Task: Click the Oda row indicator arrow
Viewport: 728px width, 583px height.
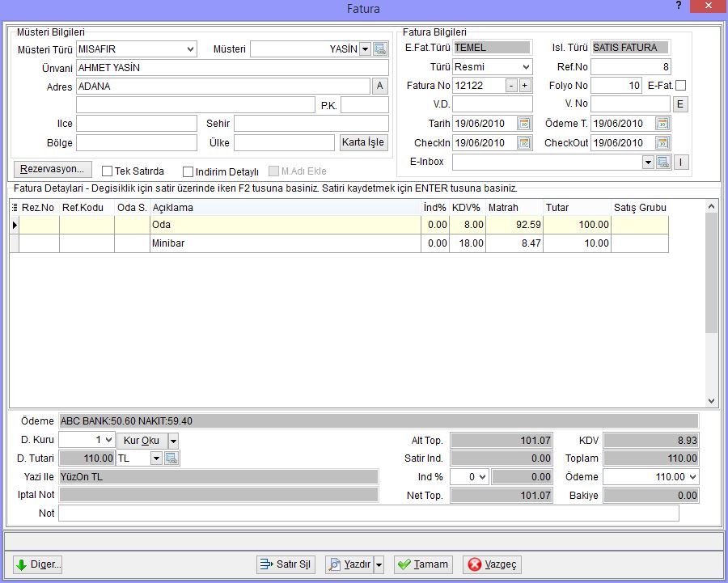Action: click(x=15, y=225)
